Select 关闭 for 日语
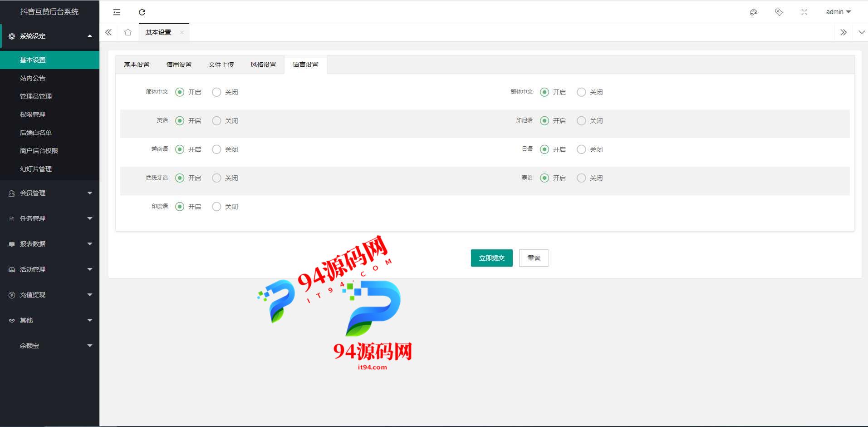 click(x=581, y=149)
